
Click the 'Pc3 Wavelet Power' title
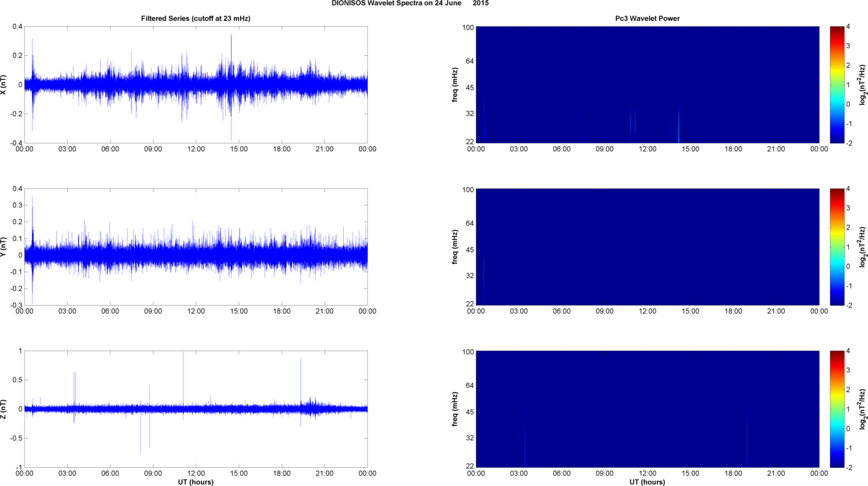click(647, 19)
